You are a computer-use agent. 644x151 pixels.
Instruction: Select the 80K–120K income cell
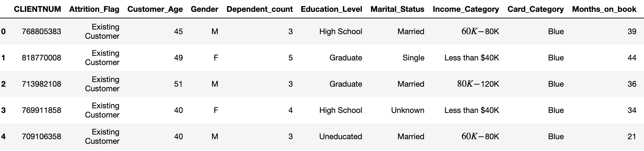pos(478,84)
